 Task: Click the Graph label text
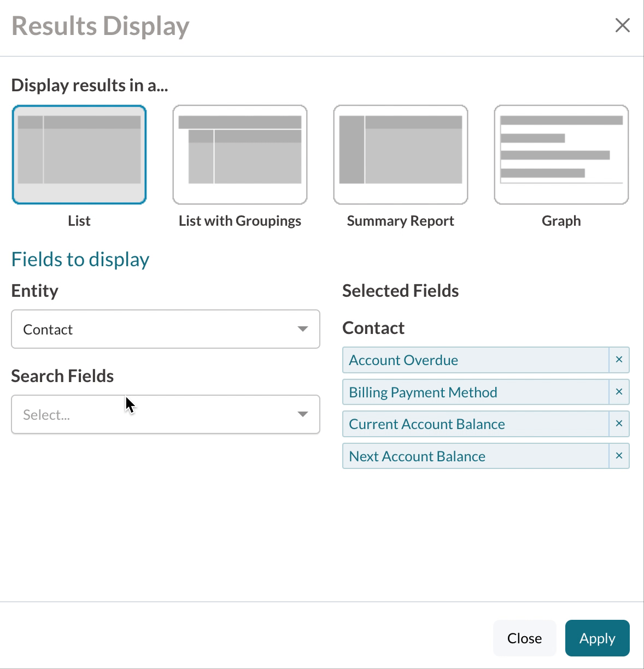coord(561,221)
